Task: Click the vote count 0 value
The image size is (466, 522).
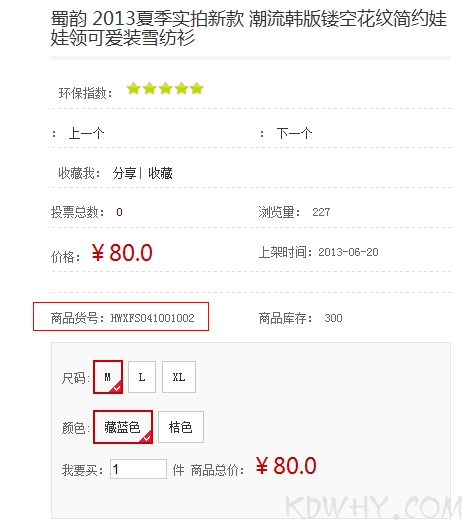Action: (119, 212)
